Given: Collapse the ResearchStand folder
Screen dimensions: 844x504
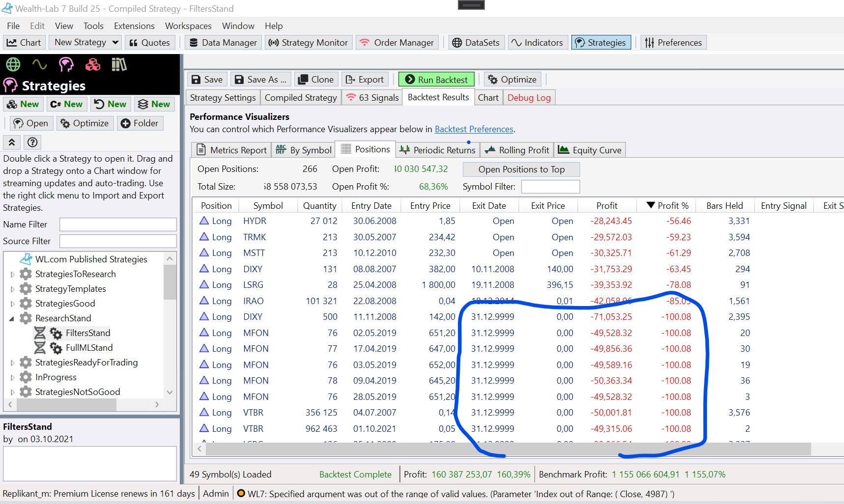Looking at the screenshot, I should (12, 318).
